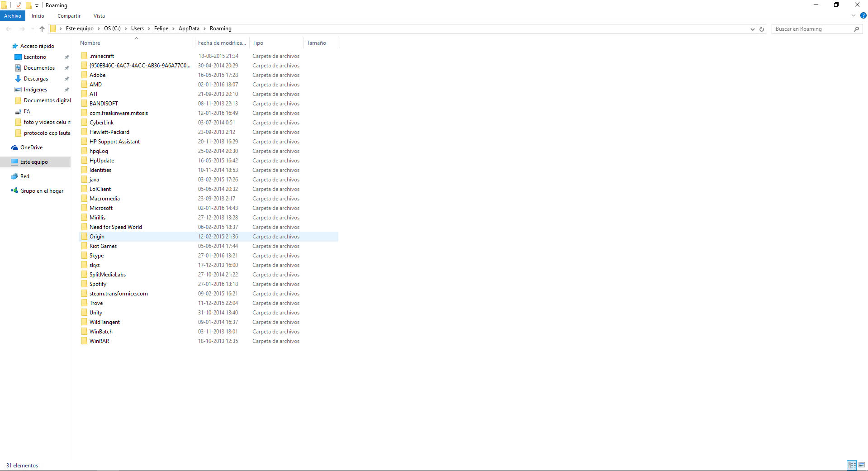
Task: Open Documentos digital folder in sidebar
Action: (47, 100)
